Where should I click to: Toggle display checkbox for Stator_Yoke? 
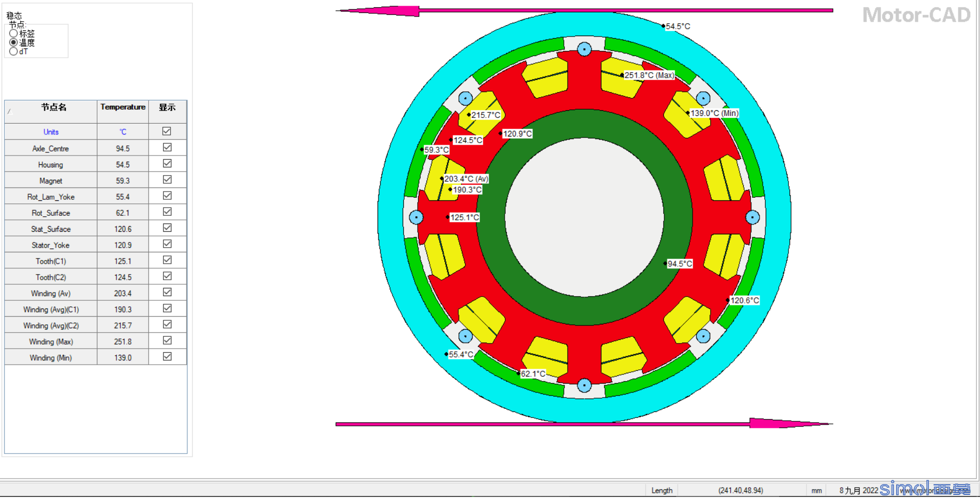pos(167,244)
